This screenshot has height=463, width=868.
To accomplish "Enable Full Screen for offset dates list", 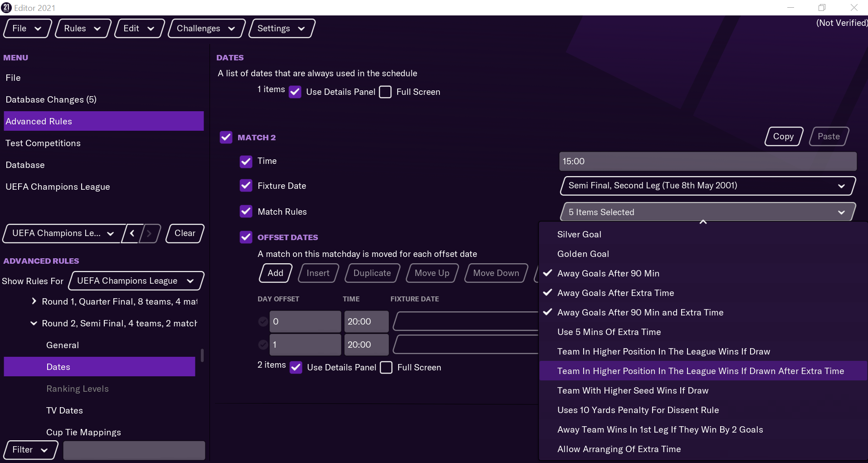I will point(386,367).
